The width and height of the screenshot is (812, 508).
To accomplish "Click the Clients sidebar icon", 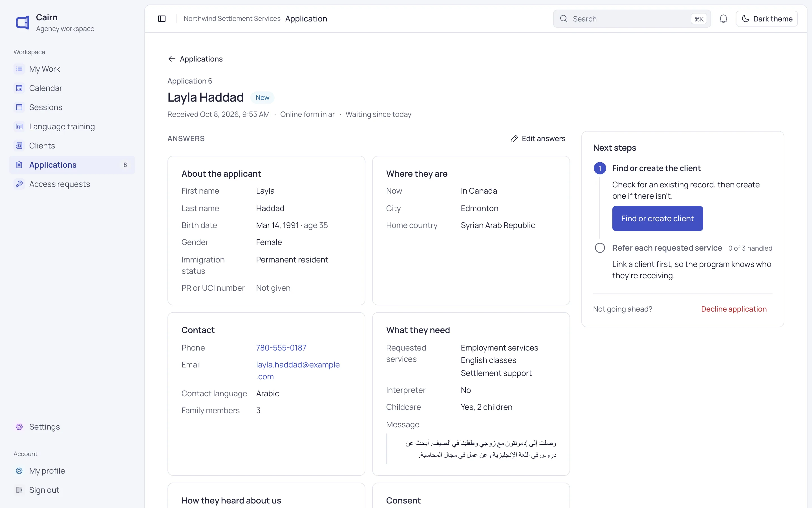I will coord(19,145).
